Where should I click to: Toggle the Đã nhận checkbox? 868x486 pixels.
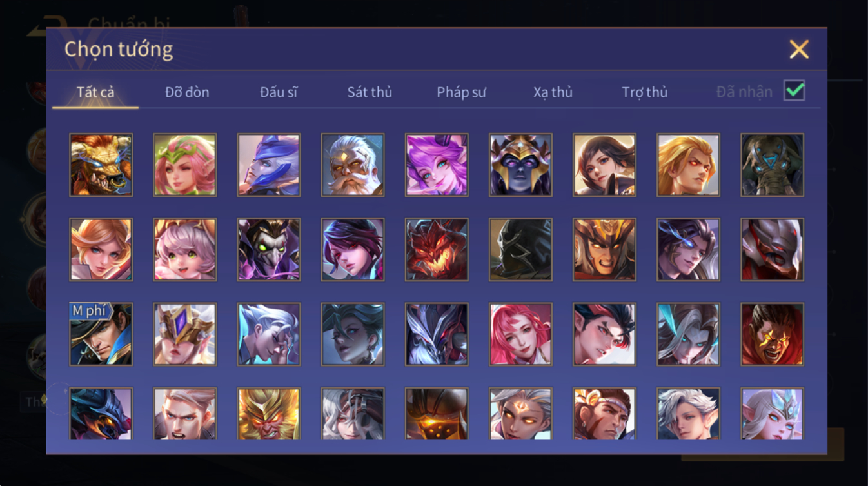tap(794, 91)
